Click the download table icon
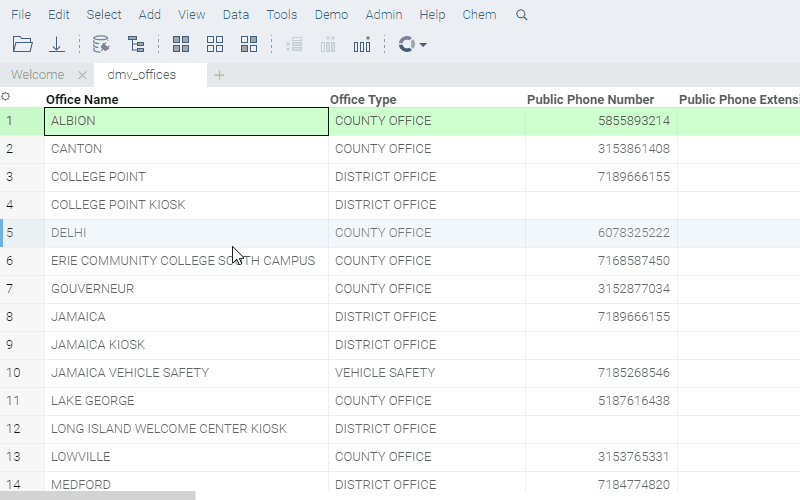The height and width of the screenshot is (500, 800). (57, 44)
